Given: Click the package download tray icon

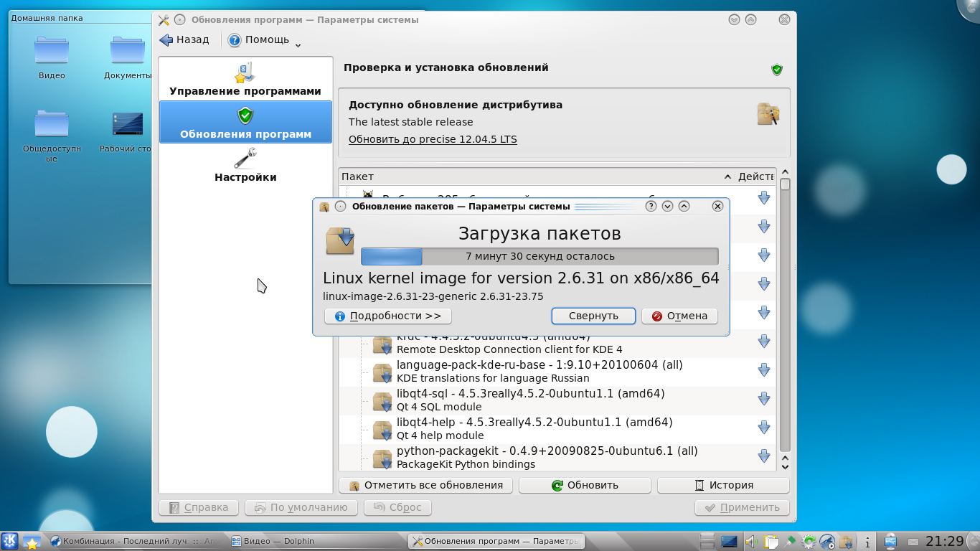Looking at the screenshot, I should (x=847, y=542).
